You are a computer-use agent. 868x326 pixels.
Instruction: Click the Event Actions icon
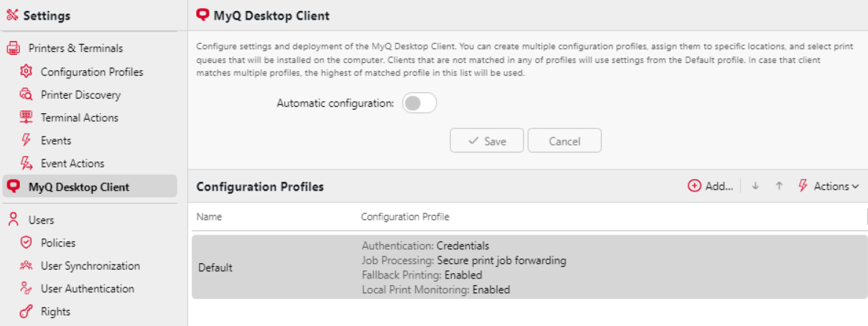pyautogui.click(x=26, y=163)
